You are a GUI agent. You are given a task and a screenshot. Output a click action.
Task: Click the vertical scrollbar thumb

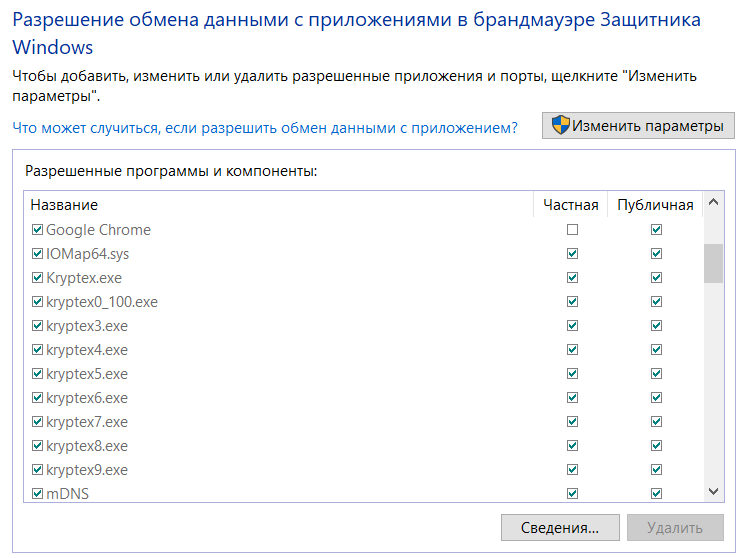tap(713, 263)
